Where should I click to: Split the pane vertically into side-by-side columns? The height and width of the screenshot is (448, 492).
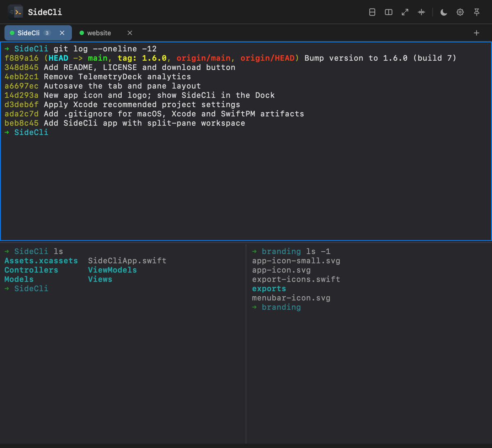coord(389,12)
